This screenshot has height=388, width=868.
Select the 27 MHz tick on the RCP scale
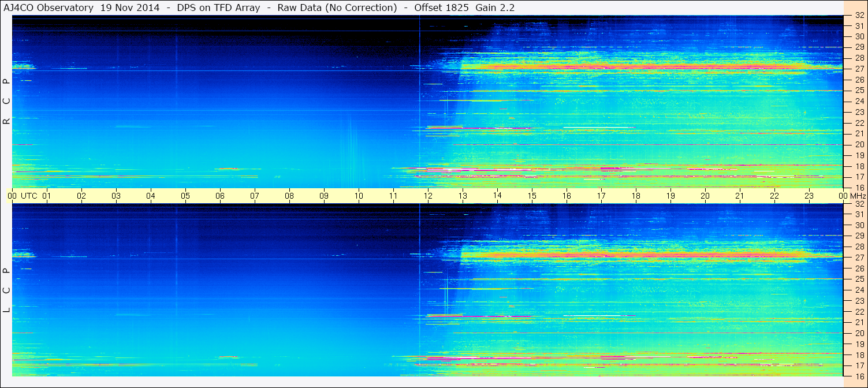[859, 69]
